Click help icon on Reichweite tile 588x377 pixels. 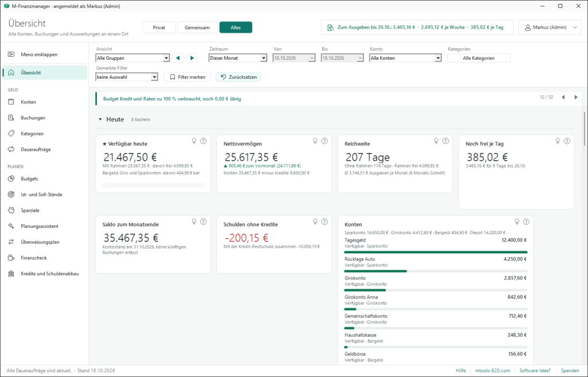(x=446, y=141)
